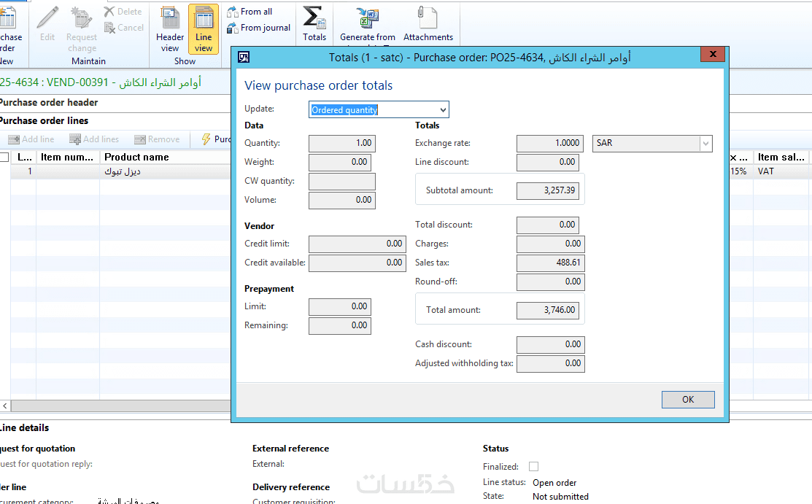
Task: Click Sales tax field 488.61
Action: coord(551,263)
